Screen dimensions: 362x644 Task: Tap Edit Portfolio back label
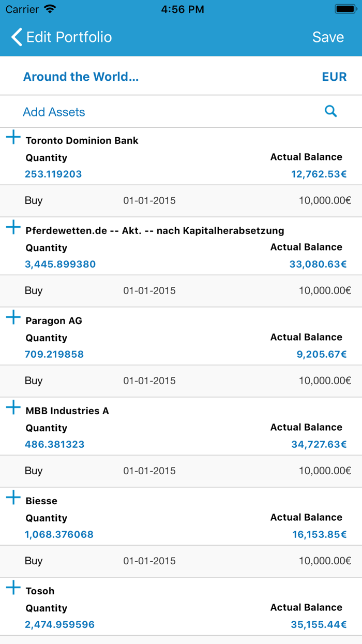(69, 37)
